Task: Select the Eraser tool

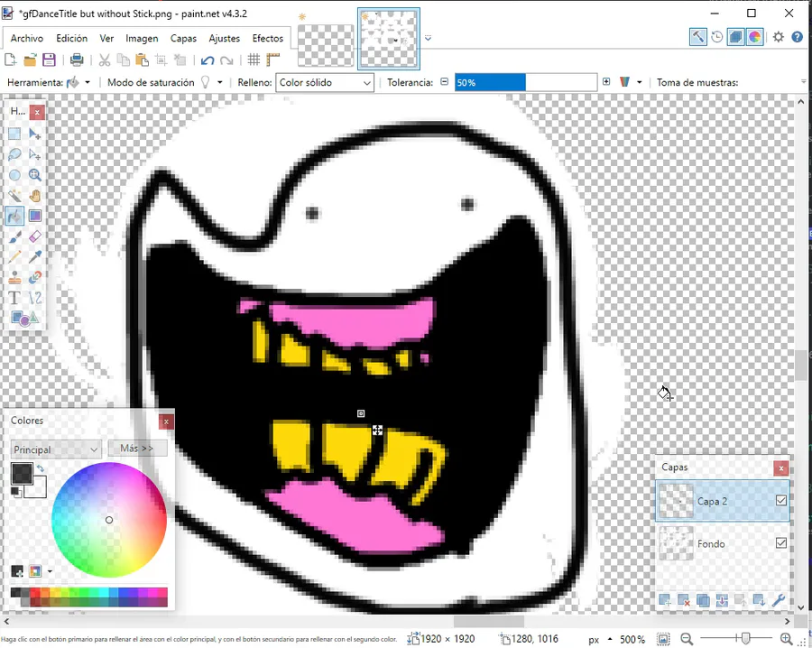Action: (34, 236)
